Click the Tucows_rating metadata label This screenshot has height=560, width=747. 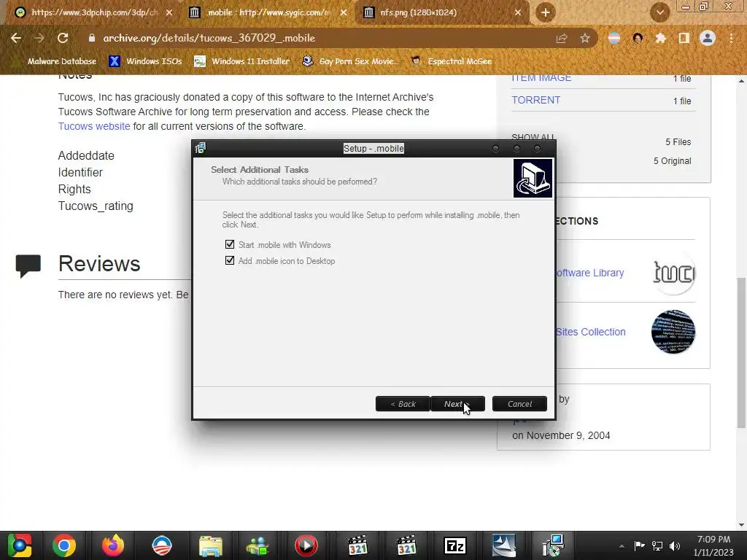pos(96,206)
